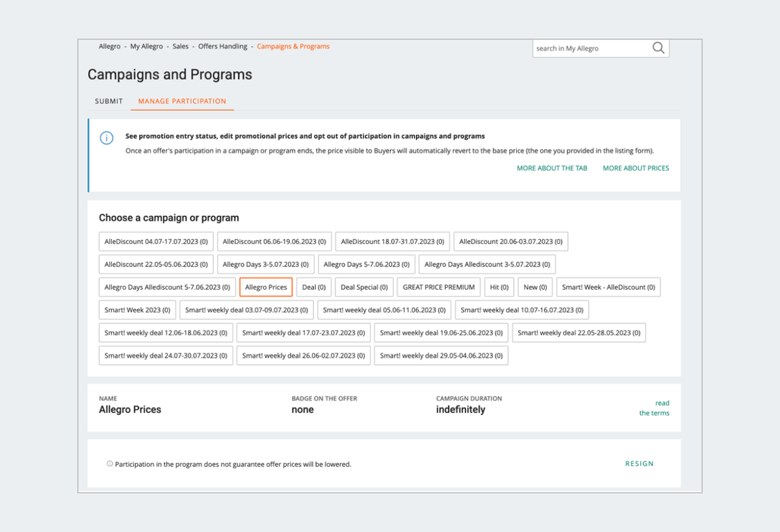The height and width of the screenshot is (532, 780).
Task: Pick Smart! weekly deal 19.06-25.06.2023
Action: 441,333
